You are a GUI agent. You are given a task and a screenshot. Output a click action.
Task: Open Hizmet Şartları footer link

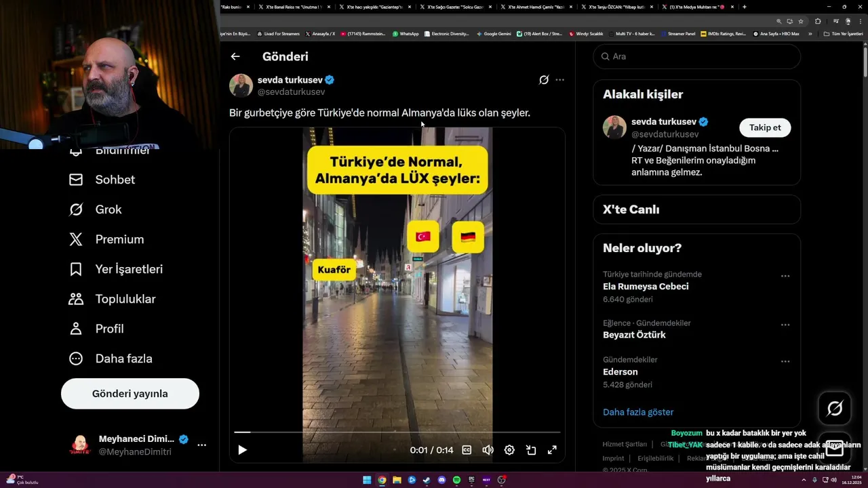[x=625, y=445]
